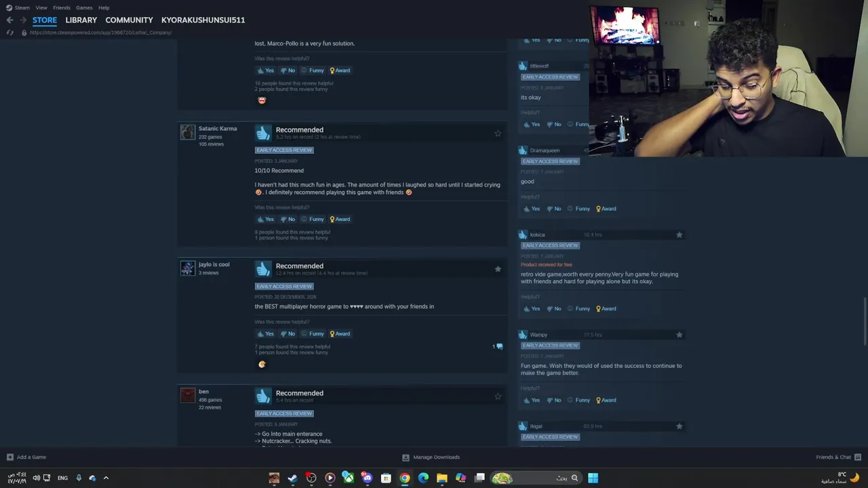Click the star icon on jaylo's review
868x488 pixels.
(498, 269)
